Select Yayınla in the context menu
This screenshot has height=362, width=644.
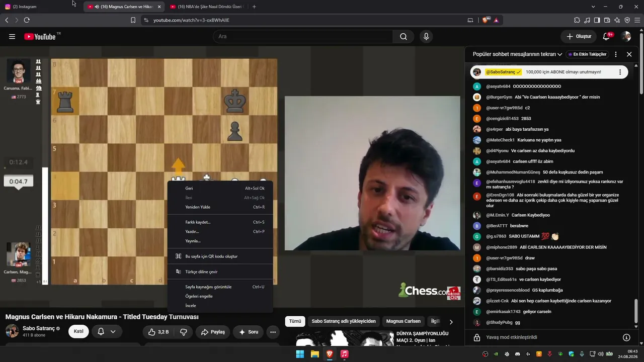tap(220, 241)
